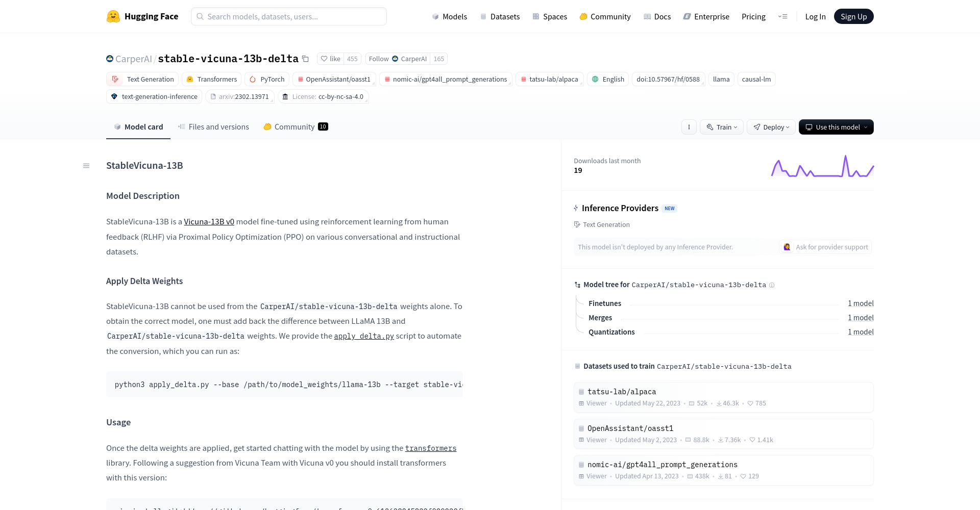Click the Log In link
The width and height of the screenshot is (980, 510).
tap(815, 16)
